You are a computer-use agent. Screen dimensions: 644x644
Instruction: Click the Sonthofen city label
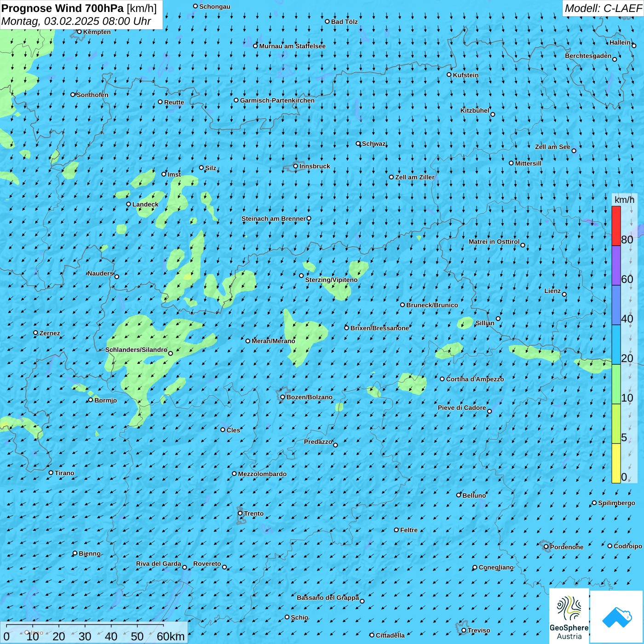[x=92, y=95]
